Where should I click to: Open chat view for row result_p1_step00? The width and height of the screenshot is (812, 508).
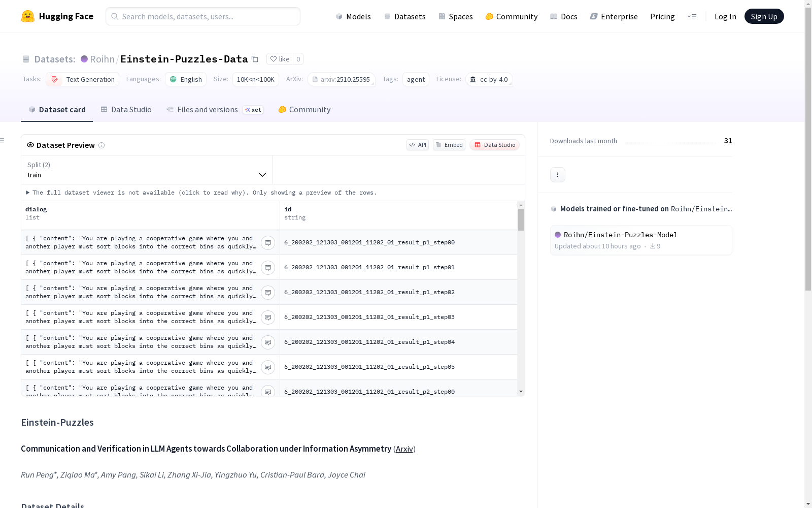point(268,243)
